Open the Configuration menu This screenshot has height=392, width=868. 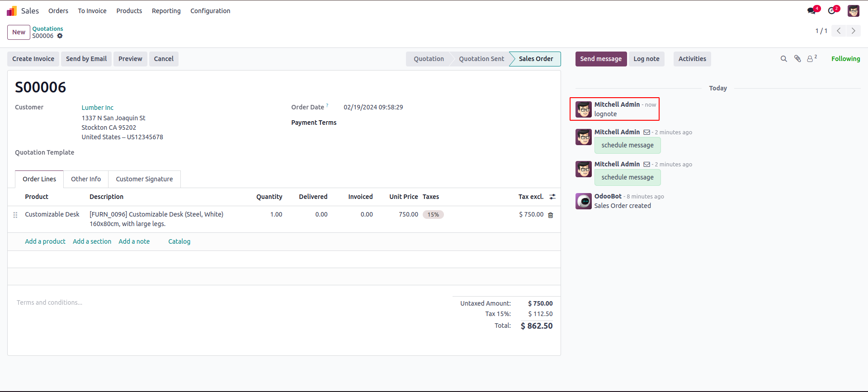pyautogui.click(x=210, y=11)
